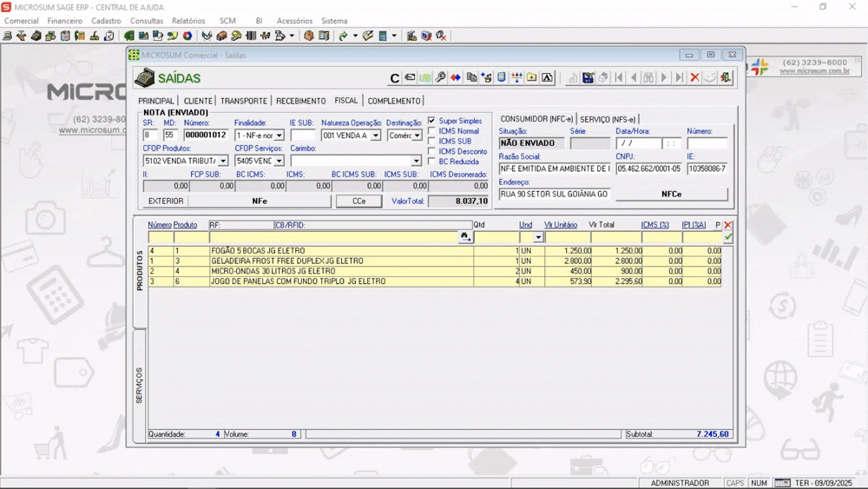Click the green checkmark confirm item icon
Image resolution: width=868 pixels, height=489 pixels.
tap(728, 237)
